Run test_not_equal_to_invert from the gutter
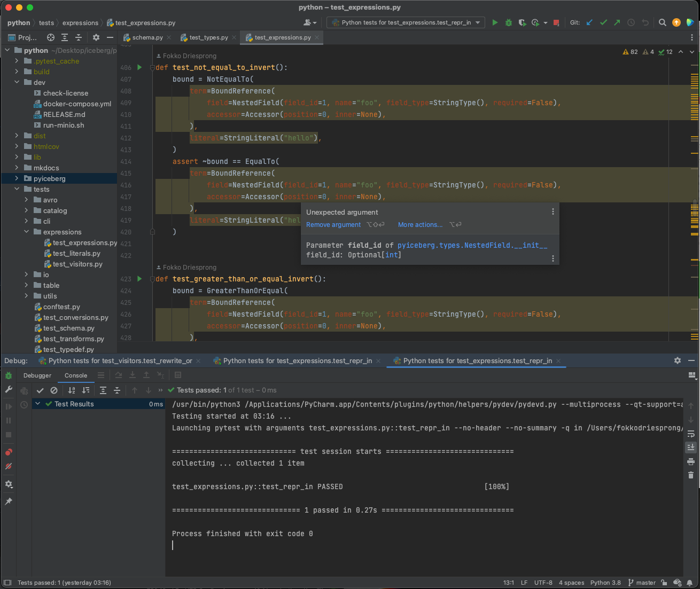The image size is (700, 589). click(x=140, y=67)
